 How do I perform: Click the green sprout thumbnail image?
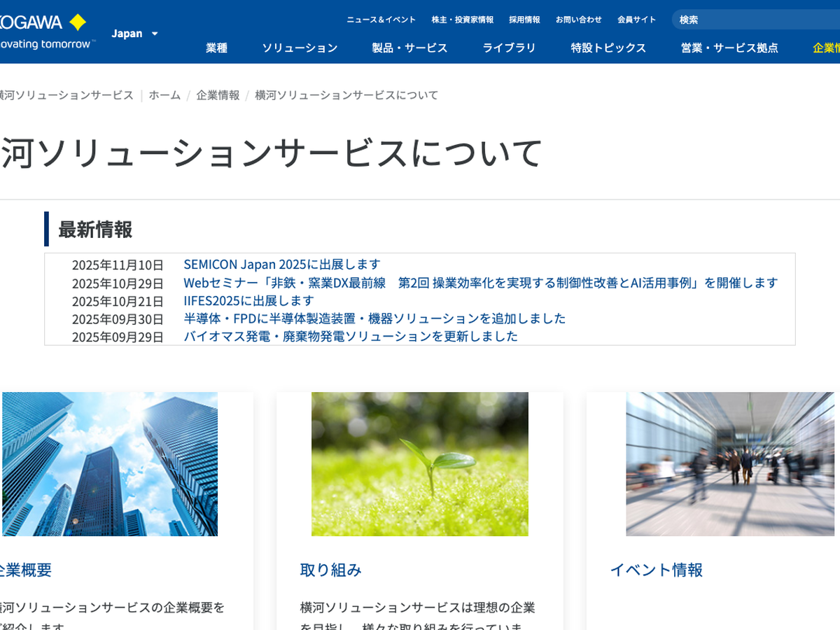(420, 464)
